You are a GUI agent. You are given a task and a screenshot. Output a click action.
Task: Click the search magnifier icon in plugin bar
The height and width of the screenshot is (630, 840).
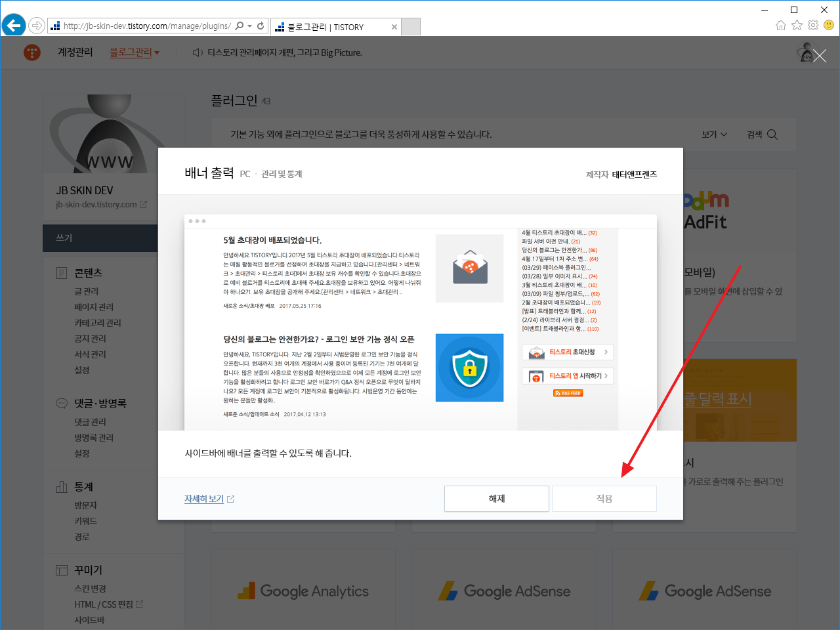772,135
